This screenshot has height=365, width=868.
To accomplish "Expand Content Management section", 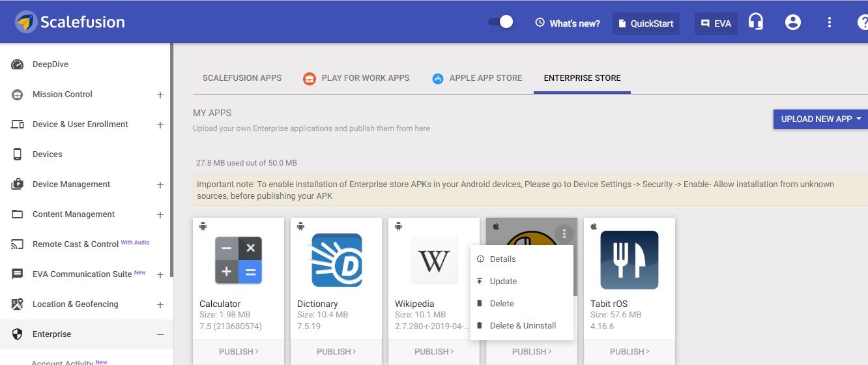I will point(160,215).
